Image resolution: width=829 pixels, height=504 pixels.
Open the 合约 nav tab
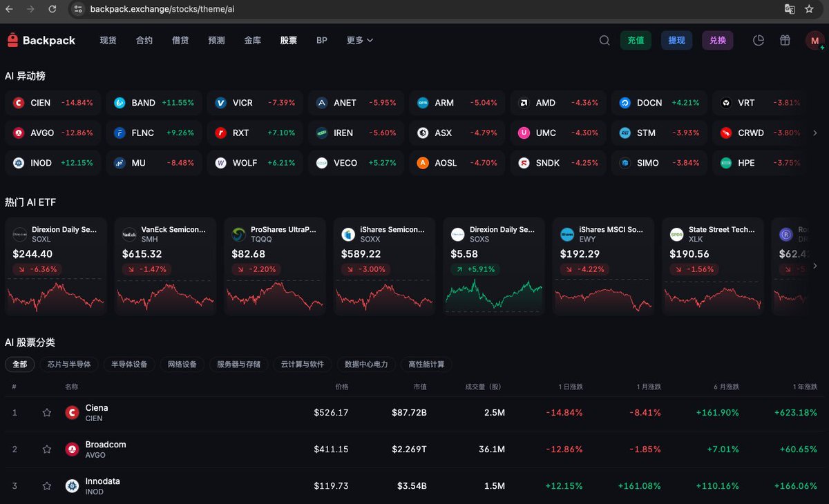click(x=144, y=41)
